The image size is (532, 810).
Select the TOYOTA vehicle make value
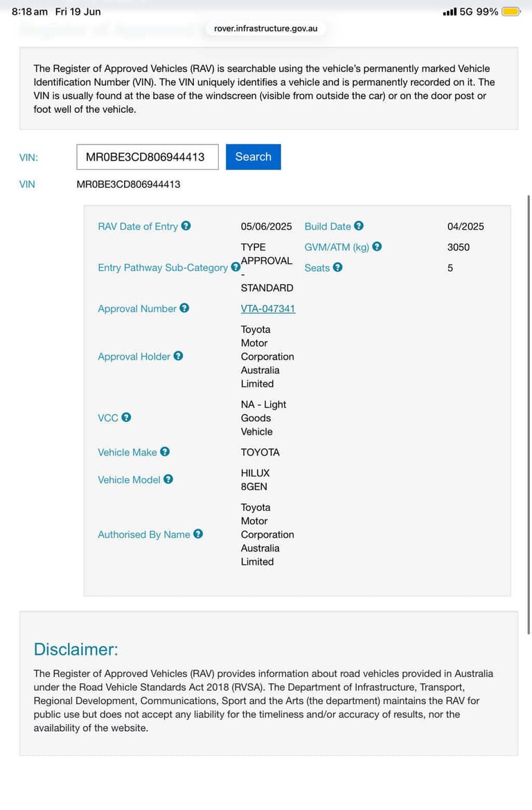tap(260, 452)
